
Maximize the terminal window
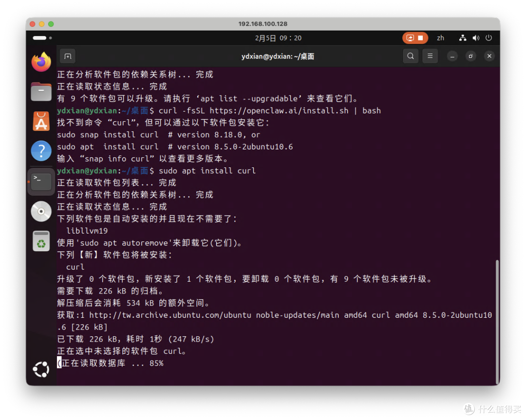click(x=470, y=56)
